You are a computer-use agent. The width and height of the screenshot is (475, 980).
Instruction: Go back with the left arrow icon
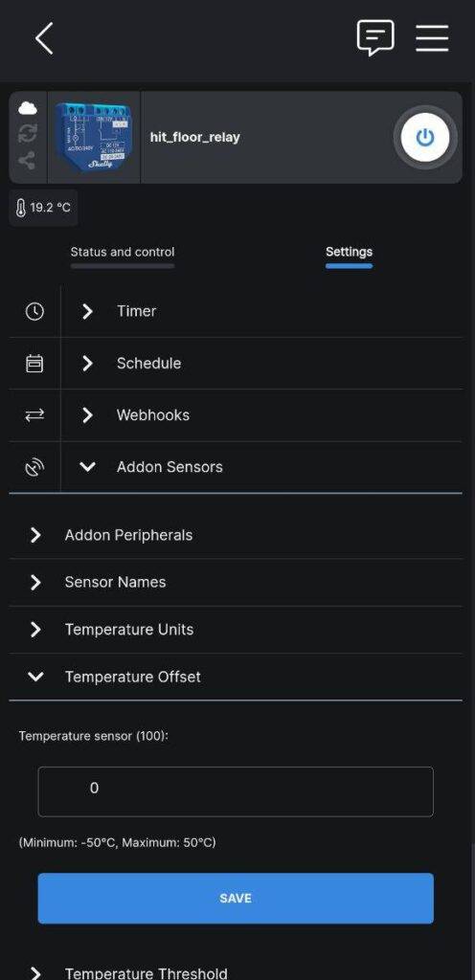[x=44, y=38]
